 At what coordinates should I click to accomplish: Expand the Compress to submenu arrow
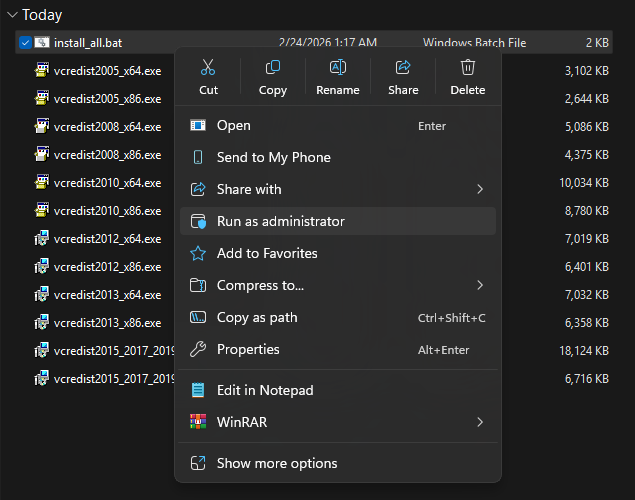480,286
